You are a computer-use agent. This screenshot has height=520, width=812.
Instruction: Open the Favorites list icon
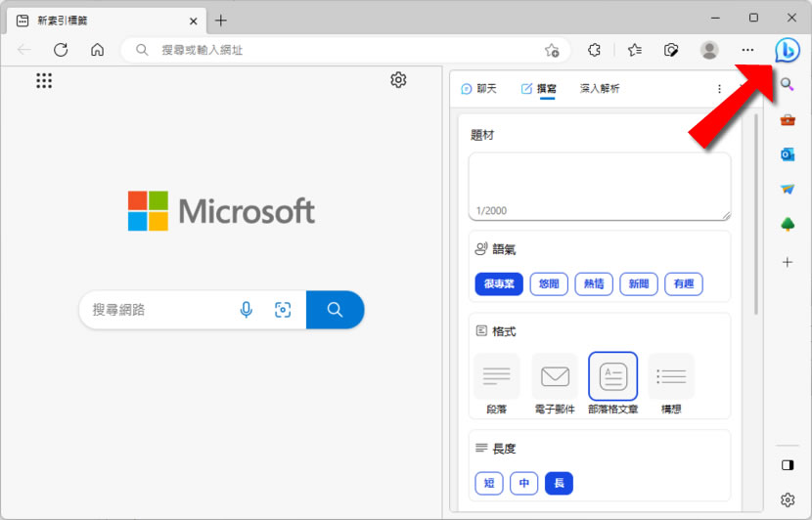pyautogui.click(x=634, y=50)
